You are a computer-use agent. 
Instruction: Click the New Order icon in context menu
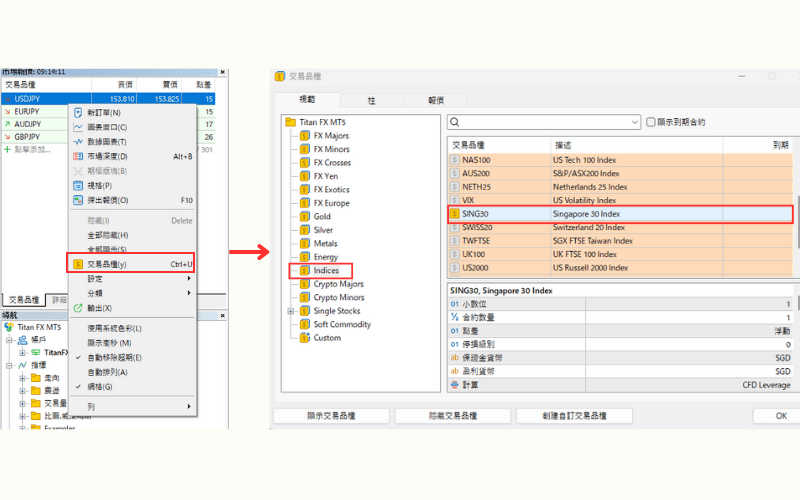tap(78, 113)
